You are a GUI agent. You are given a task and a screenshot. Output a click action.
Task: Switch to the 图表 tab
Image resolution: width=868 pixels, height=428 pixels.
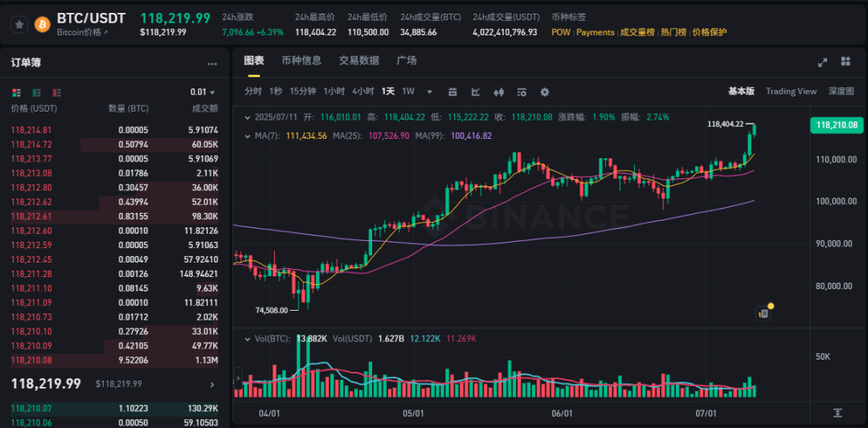coord(253,61)
